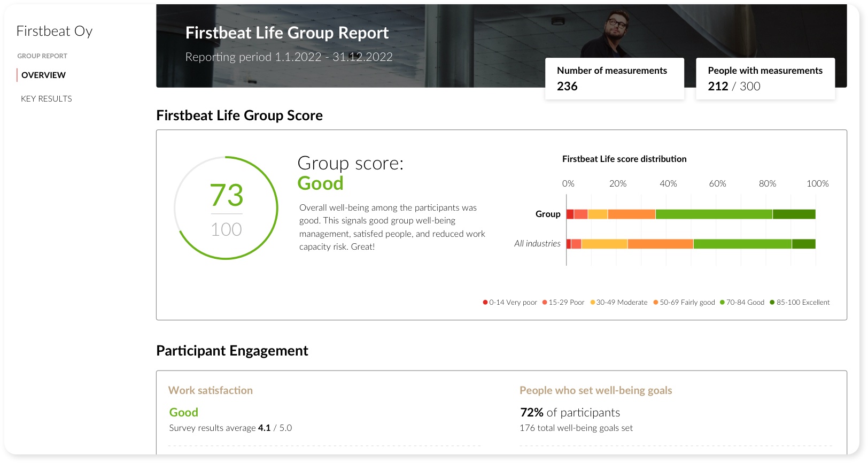Click the yellow 30-49 Moderate legend dot
This screenshot has width=868, height=463.
pos(592,302)
